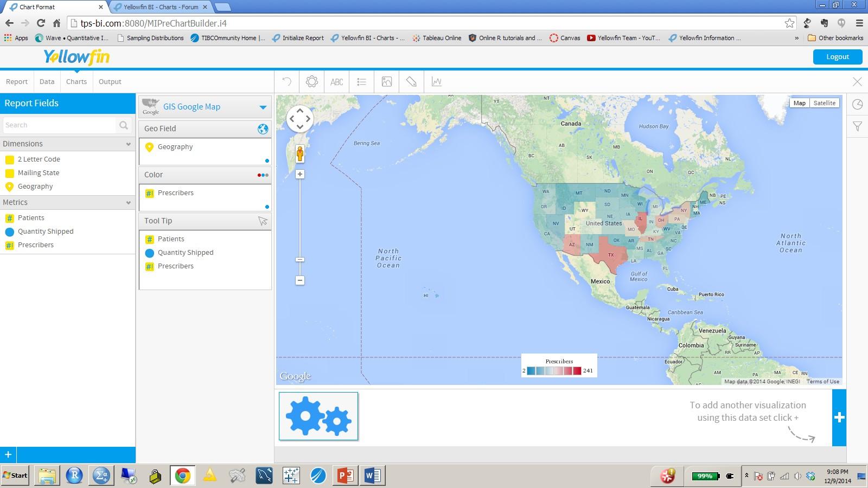This screenshot has width=868, height=488.
Task: Click the color dots icon beside Color
Action: pyautogui.click(x=263, y=175)
